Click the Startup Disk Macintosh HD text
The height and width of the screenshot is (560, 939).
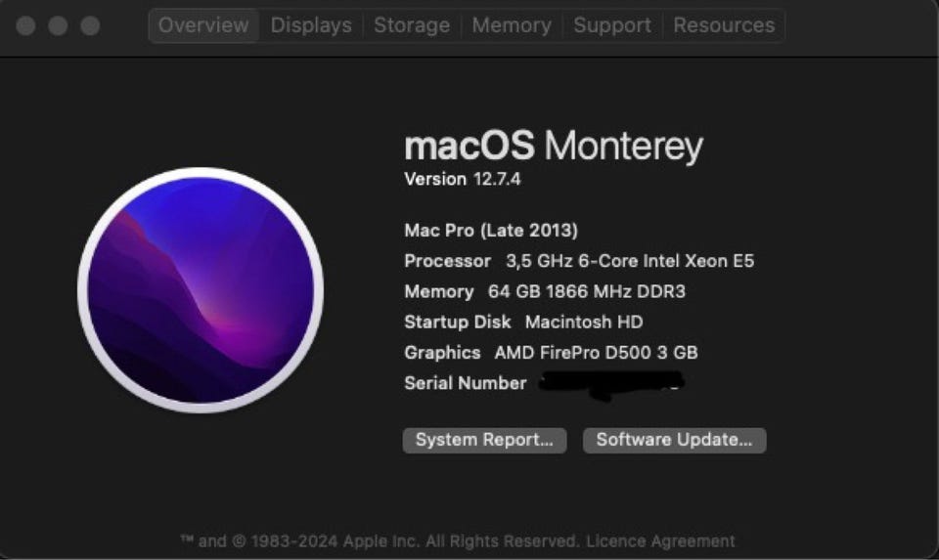pos(523,322)
